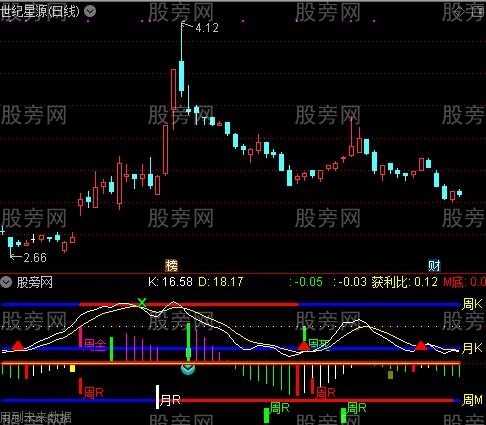Click the red triangle beside the 周死 label
This screenshot has height=425, width=486.
[303, 346]
